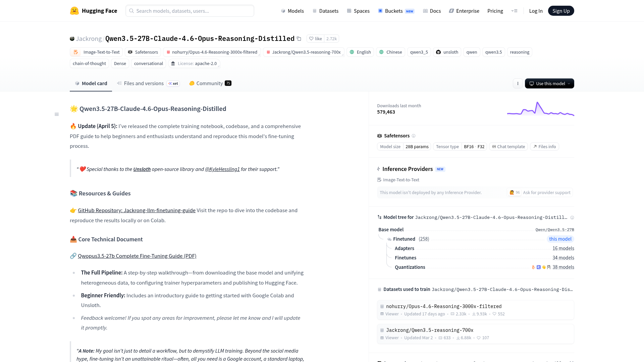Switch to Files and versions tab
This screenshot has height=362, width=644.
pos(144,83)
